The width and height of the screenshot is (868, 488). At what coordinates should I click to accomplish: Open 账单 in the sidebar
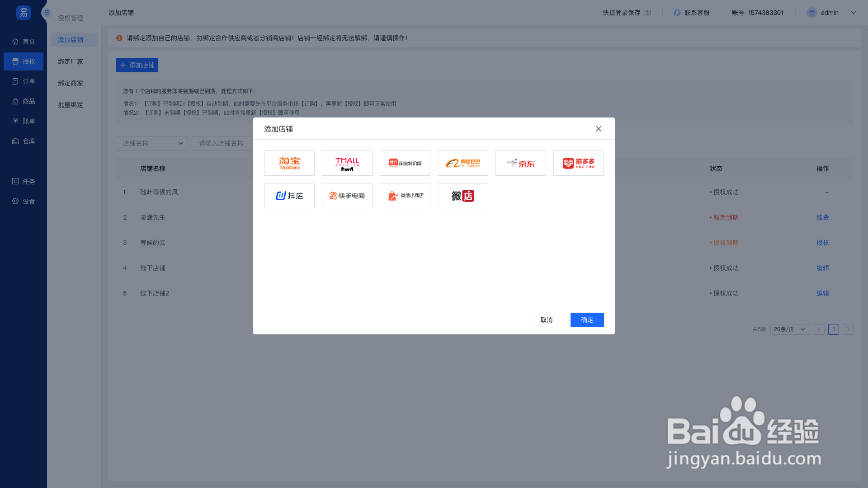[x=24, y=121]
